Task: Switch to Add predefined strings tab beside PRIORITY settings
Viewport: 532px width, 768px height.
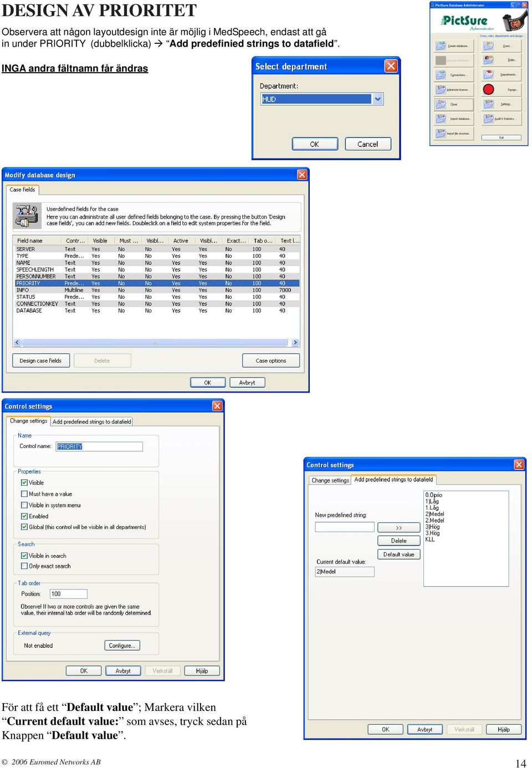Action: pyautogui.click(x=92, y=422)
